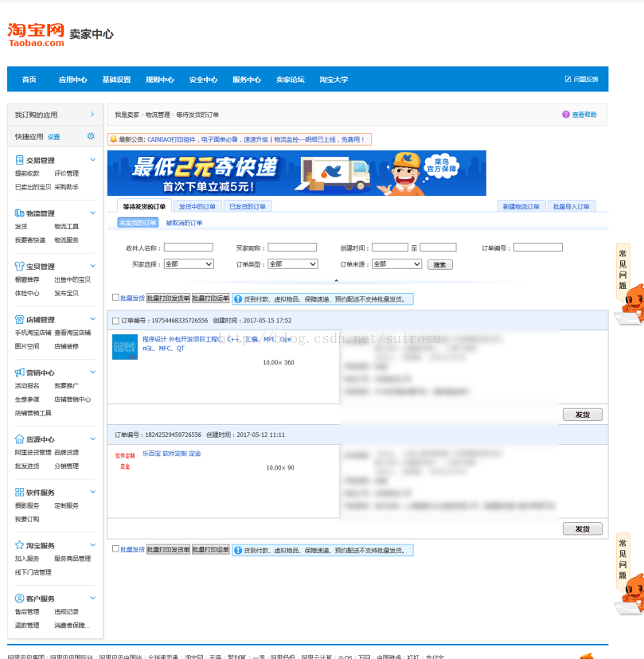Screen dimensions: 644x659
Task: Click the 货源中心 house icon
Action: pyautogui.click(x=19, y=439)
